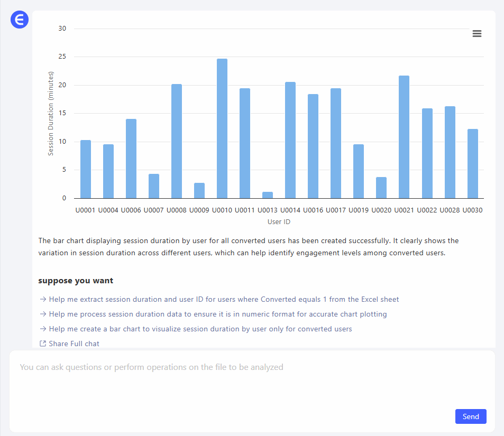Click the shortest bar for user U0013
504x436 pixels.
(x=268, y=195)
